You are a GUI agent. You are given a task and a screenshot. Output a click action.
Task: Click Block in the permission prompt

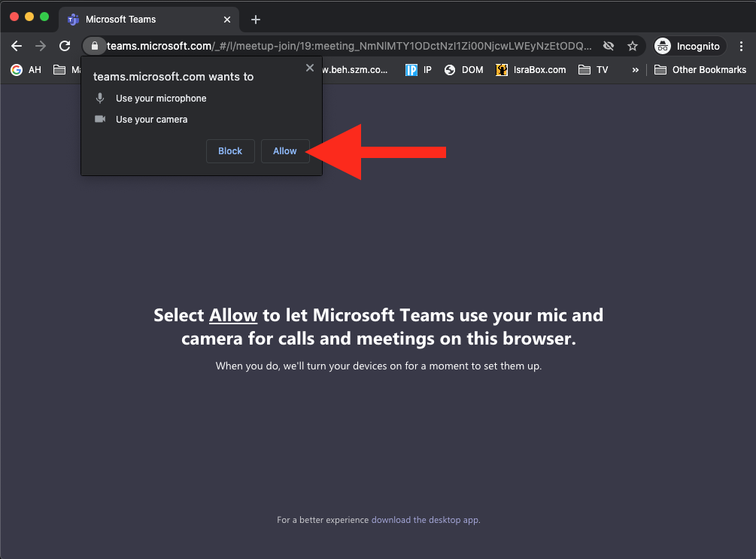[230, 151]
